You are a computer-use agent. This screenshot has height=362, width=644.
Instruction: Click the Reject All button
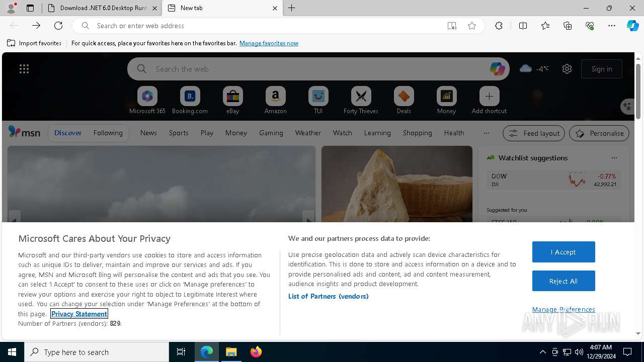(x=563, y=281)
